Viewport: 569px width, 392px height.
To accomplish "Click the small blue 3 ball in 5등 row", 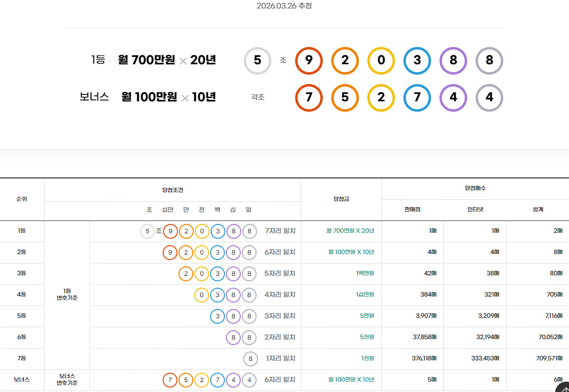I will (x=218, y=316).
